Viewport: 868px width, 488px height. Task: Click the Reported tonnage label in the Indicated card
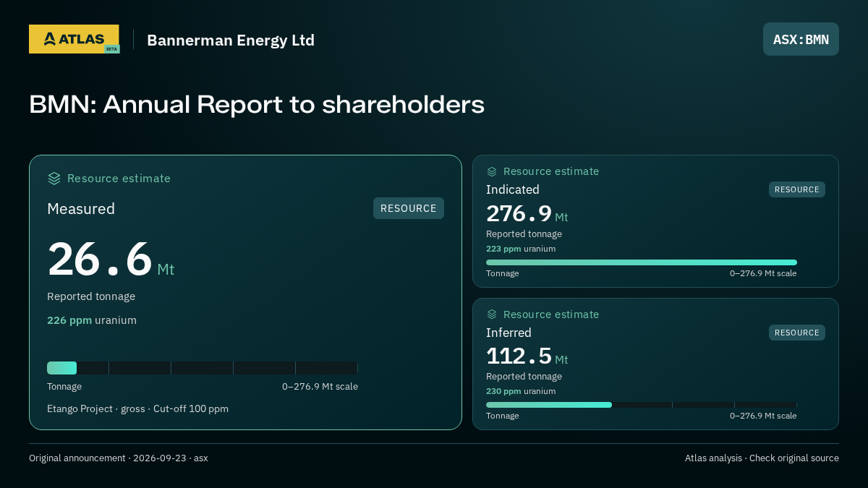tap(524, 234)
